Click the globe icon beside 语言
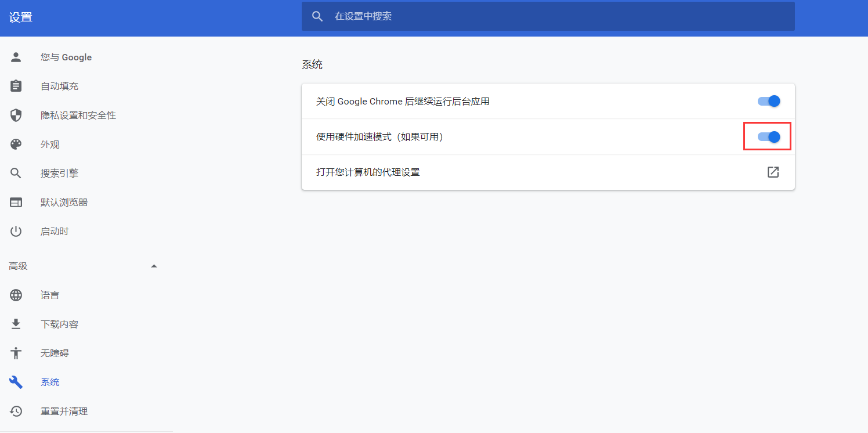868x433 pixels. pos(16,295)
